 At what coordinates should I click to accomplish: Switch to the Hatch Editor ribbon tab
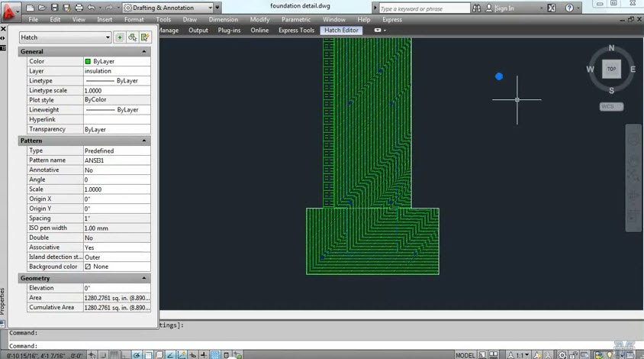click(x=341, y=30)
